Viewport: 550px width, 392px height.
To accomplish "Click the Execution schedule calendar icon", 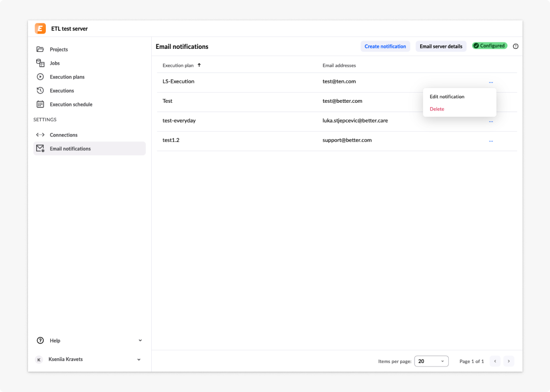I will click(40, 104).
